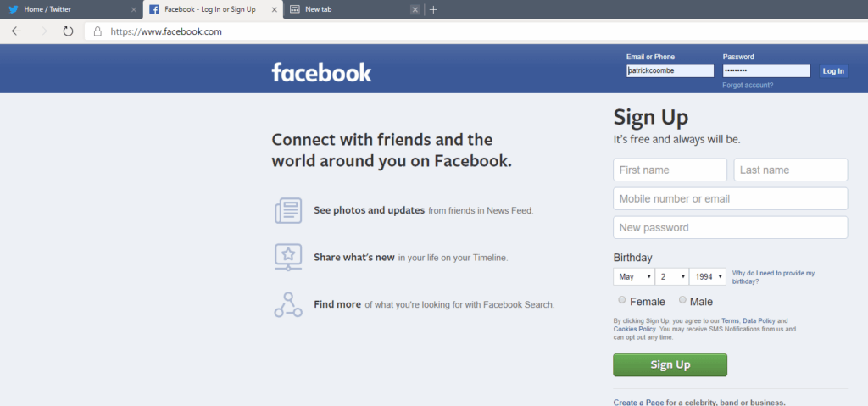
Task: Open the birthday day dropdown
Action: 672,276
